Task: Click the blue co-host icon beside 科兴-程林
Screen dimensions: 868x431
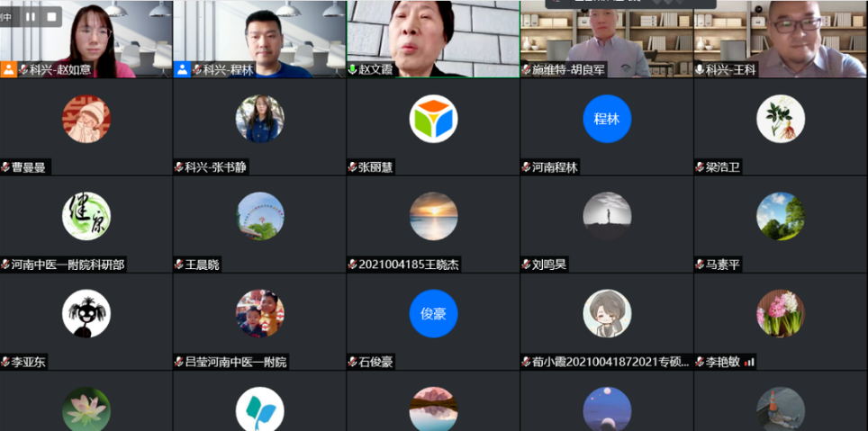Action: [182, 69]
